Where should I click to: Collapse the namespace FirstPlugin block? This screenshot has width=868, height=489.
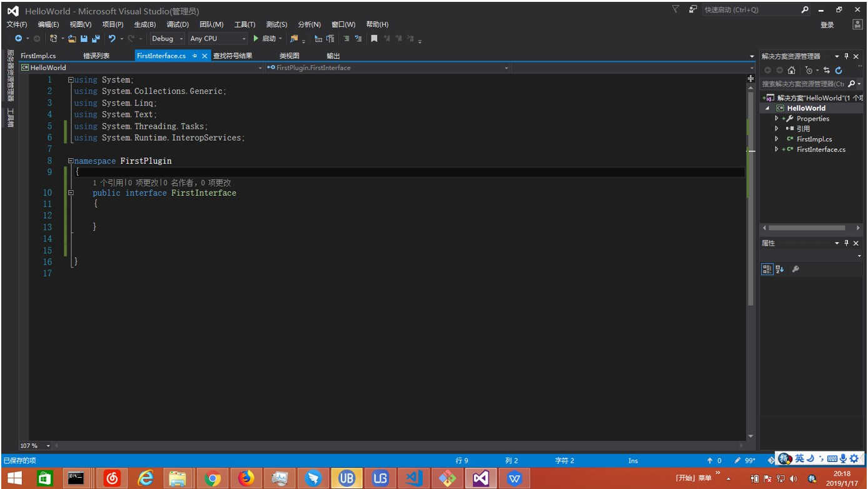pos(71,161)
